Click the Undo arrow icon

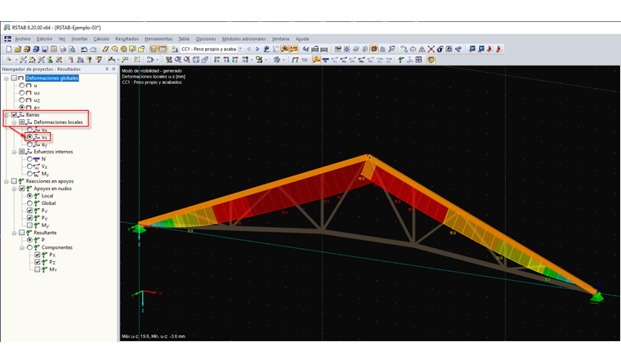(x=84, y=49)
